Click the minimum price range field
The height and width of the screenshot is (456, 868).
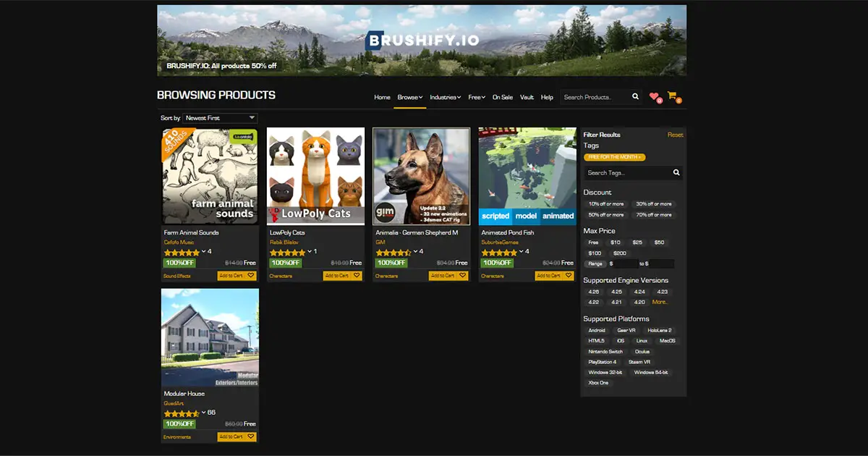[x=625, y=264]
